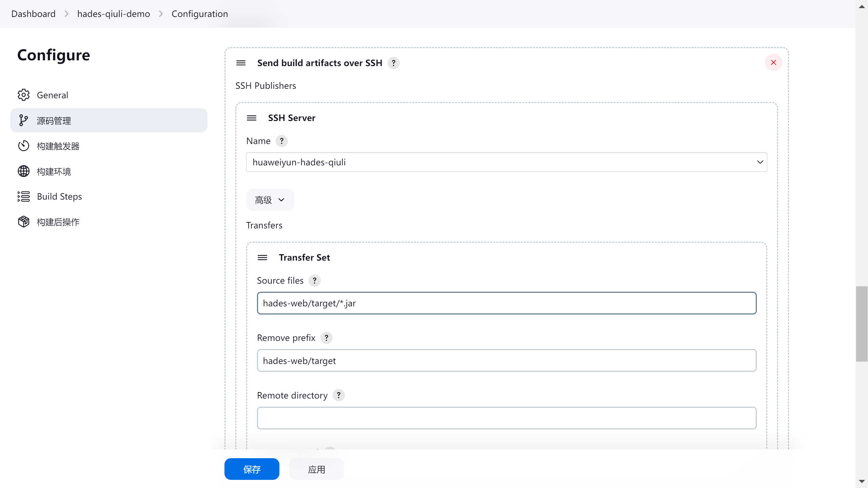Open the SSH Server Name dropdown

click(x=506, y=162)
